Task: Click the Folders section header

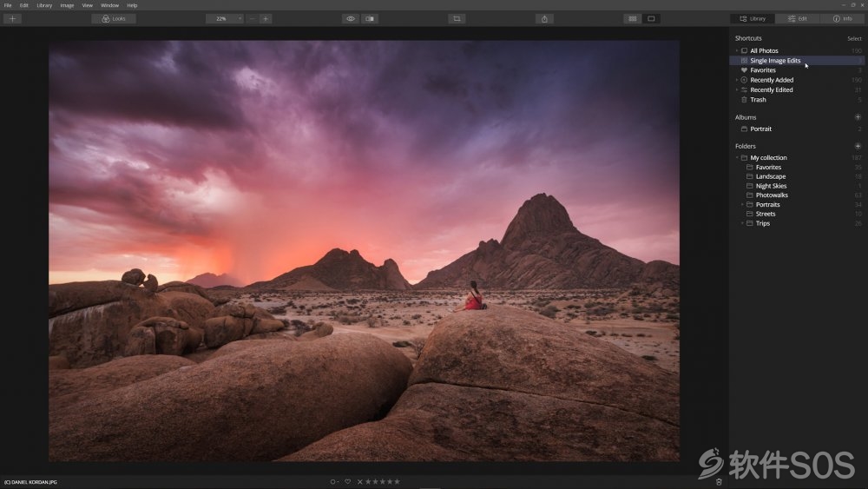Action: (745, 146)
